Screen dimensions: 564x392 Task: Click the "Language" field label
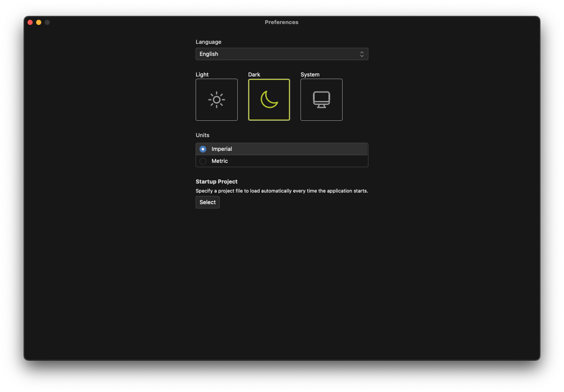208,42
